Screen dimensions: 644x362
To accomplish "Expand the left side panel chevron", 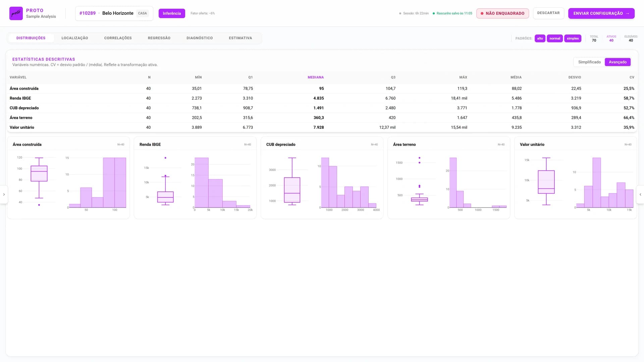I will 4,194.
